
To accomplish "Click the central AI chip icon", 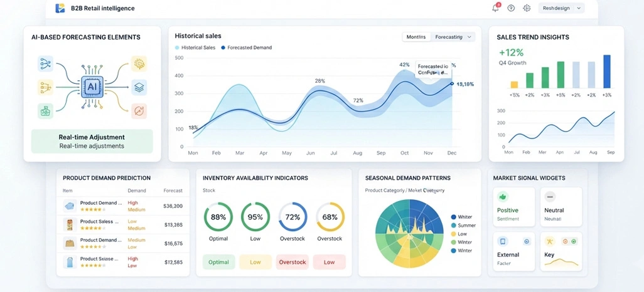I will pos(92,86).
